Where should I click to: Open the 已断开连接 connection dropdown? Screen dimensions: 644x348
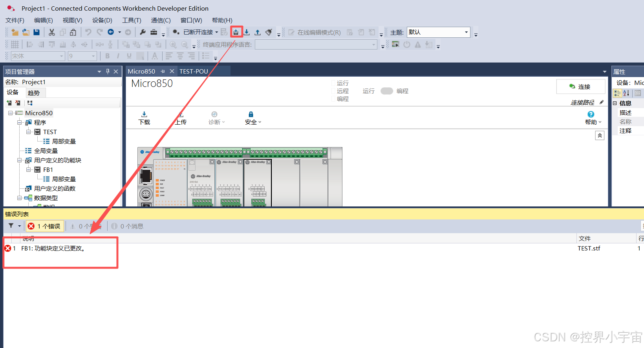[x=216, y=32]
